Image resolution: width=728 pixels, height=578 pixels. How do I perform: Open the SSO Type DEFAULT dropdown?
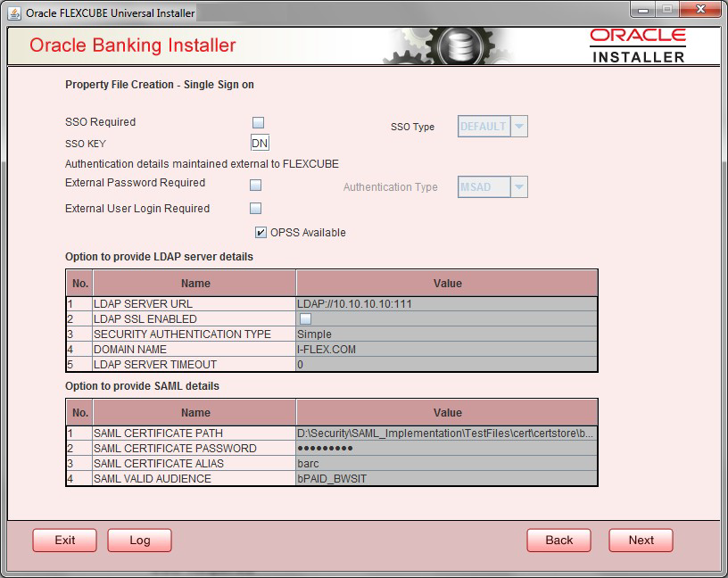point(492,127)
